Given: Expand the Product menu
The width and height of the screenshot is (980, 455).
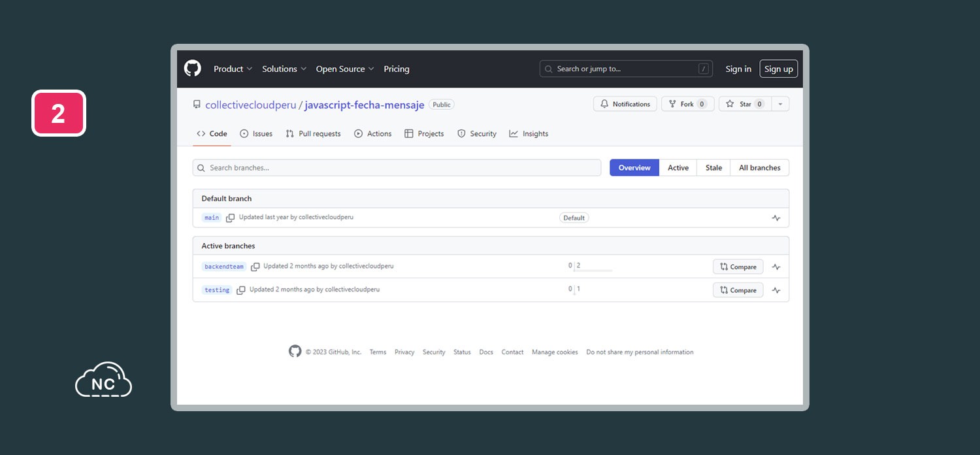Looking at the screenshot, I should click(233, 69).
